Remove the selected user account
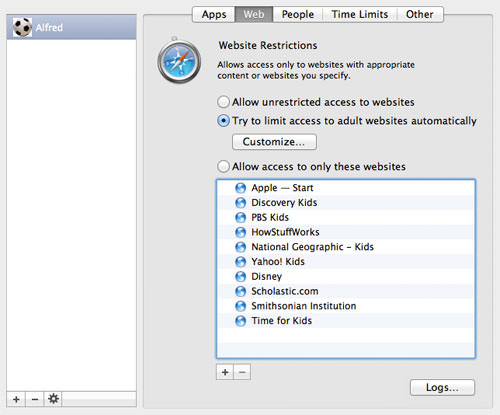 tap(35, 399)
